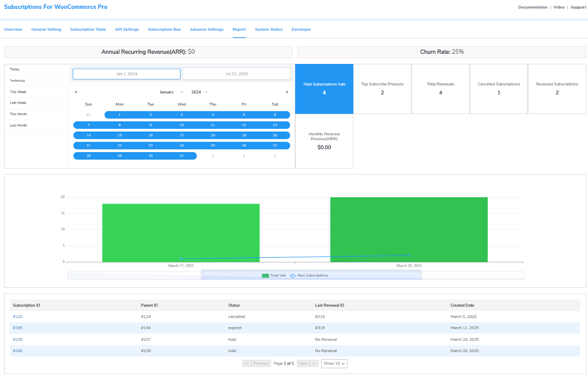The height and width of the screenshot is (376, 588).
Task: Switch to the Overview tab
Action: click(x=13, y=29)
